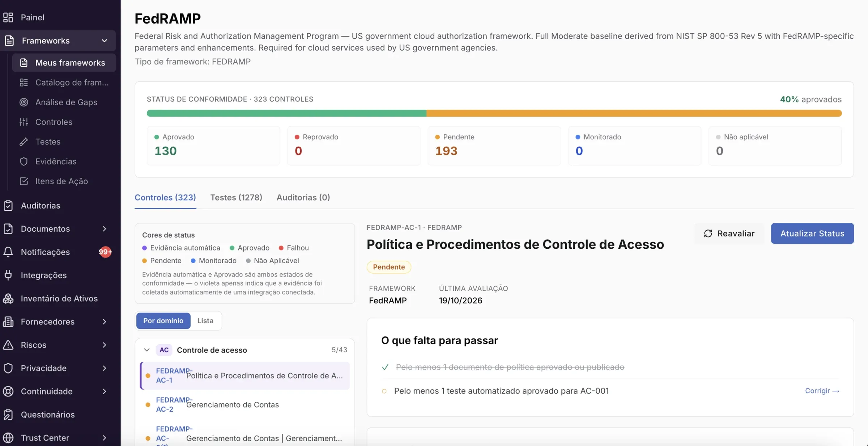Expand the Privacidade submenu chevron
This screenshot has width=868, height=446.
pos(104,368)
